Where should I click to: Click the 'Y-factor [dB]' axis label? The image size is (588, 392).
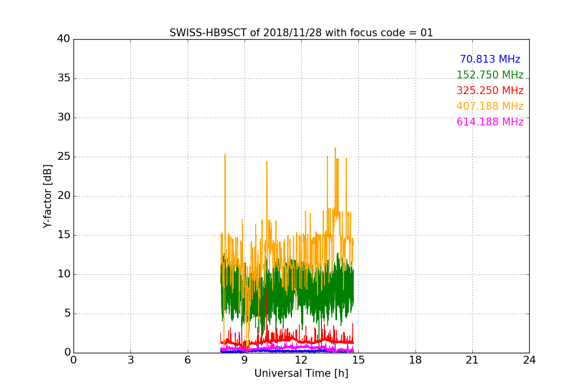click(x=48, y=196)
